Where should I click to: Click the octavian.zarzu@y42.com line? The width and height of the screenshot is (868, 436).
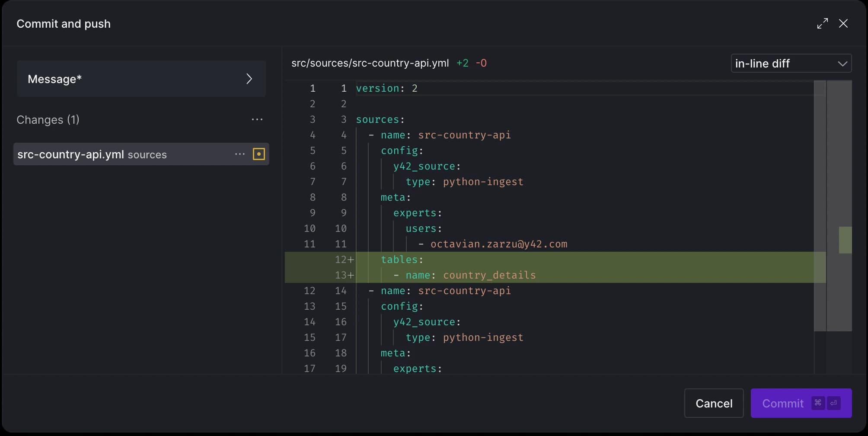click(x=499, y=244)
